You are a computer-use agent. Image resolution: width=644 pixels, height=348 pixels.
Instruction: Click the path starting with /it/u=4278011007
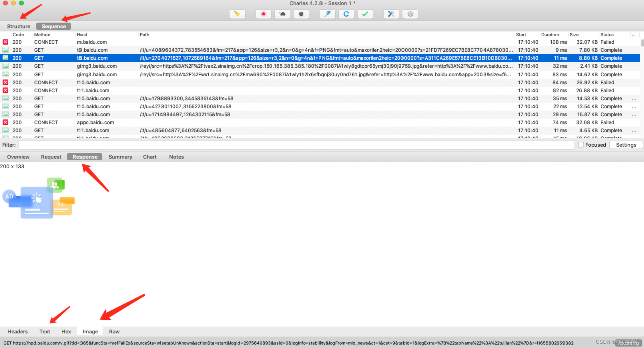[186, 107]
